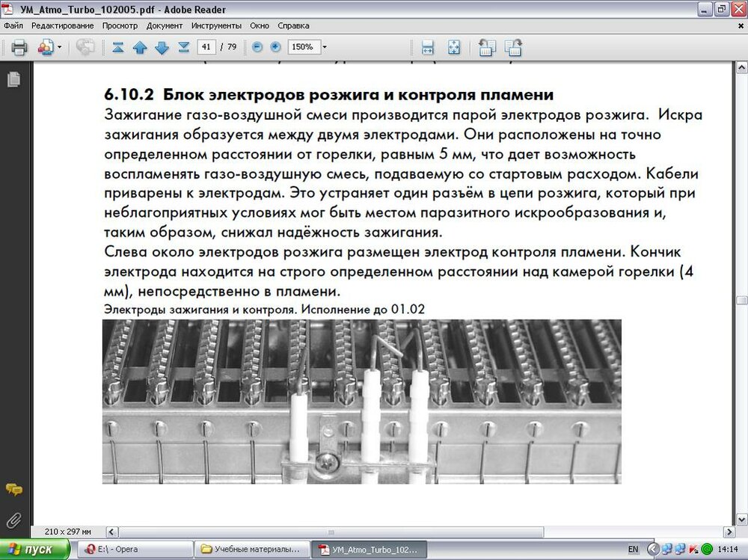Go to previous page arrow
This screenshot has height=560, width=748.
[x=140, y=47]
